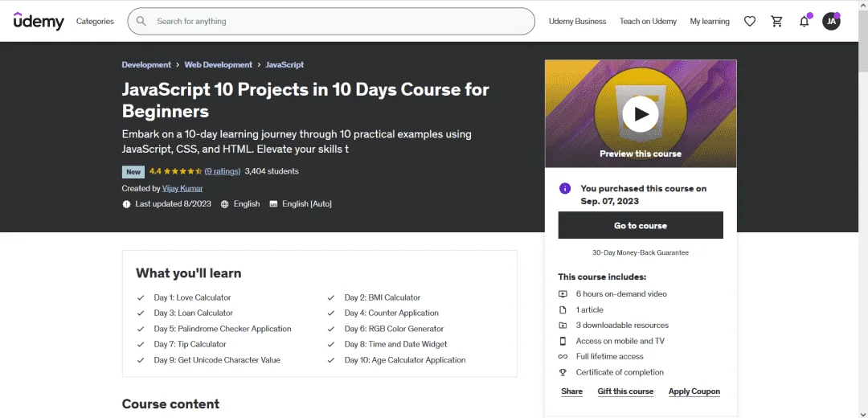Open the 9 ratings link
Image resolution: width=868 pixels, height=418 pixels.
(x=223, y=171)
